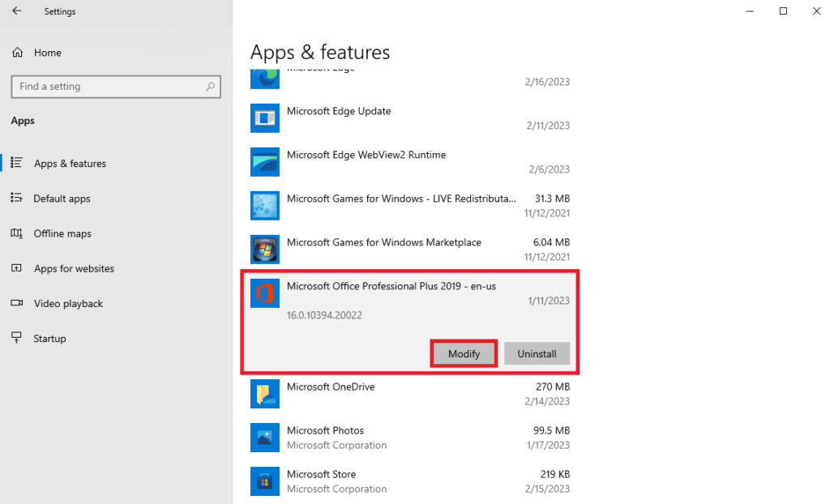Open Video playback settings
830x504 pixels.
pos(68,304)
